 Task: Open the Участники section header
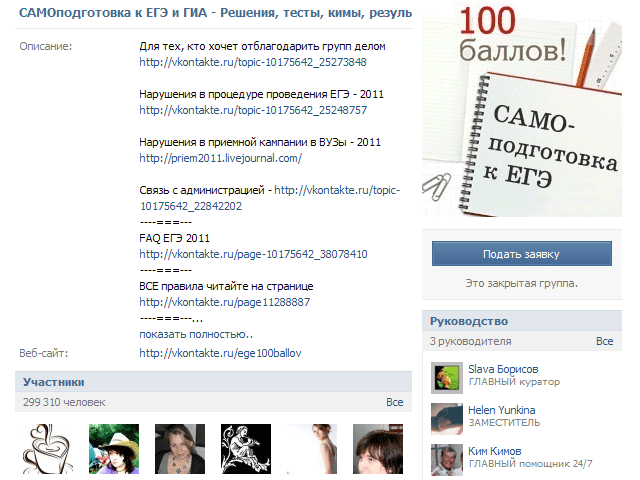click(x=54, y=382)
